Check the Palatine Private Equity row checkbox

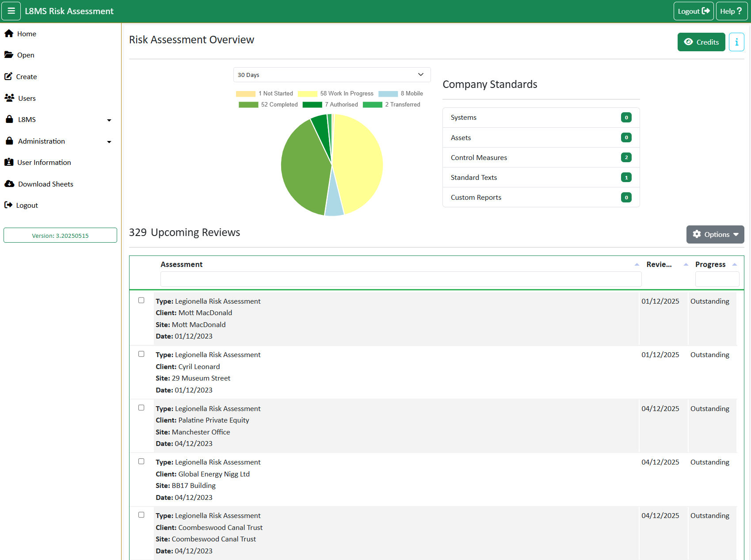(x=141, y=408)
